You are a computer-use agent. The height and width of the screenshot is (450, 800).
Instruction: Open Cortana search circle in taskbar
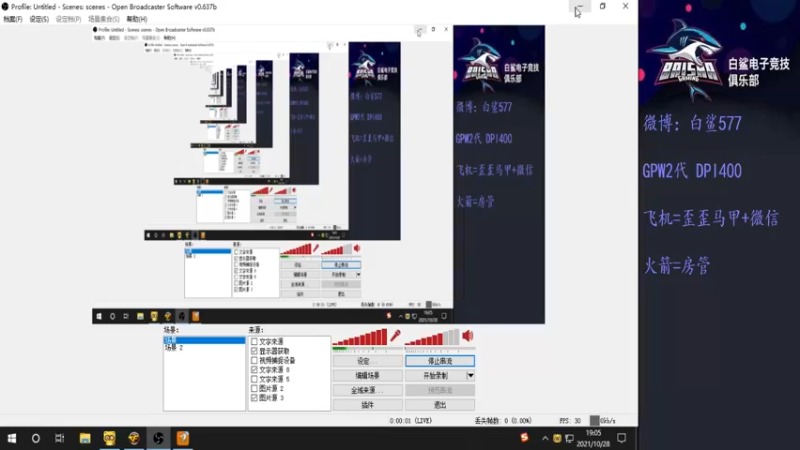pyautogui.click(x=35, y=438)
